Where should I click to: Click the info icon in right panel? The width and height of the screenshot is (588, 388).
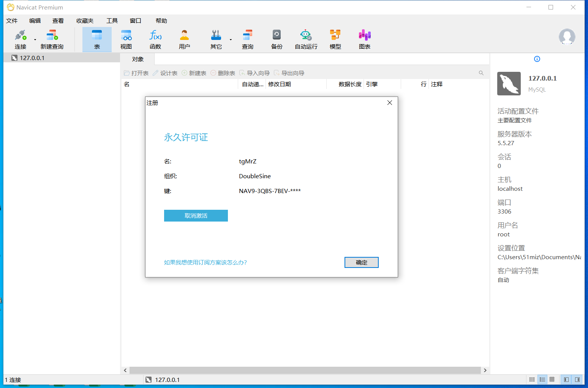537,59
